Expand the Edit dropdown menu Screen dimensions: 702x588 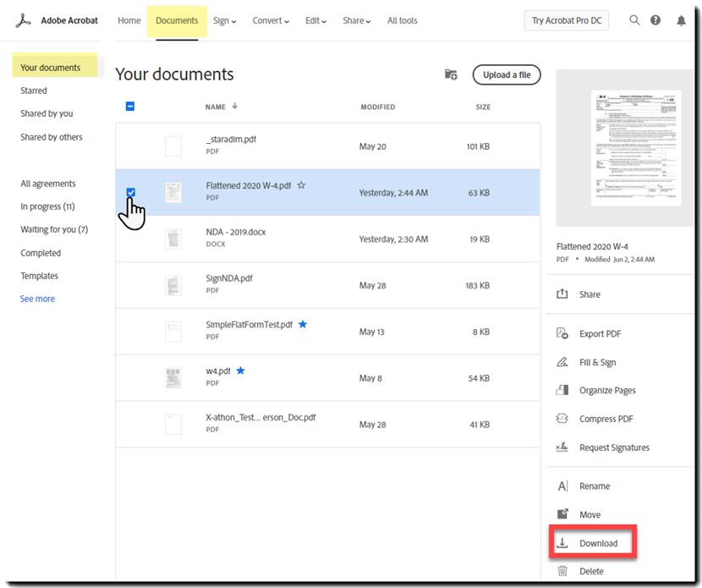[315, 20]
